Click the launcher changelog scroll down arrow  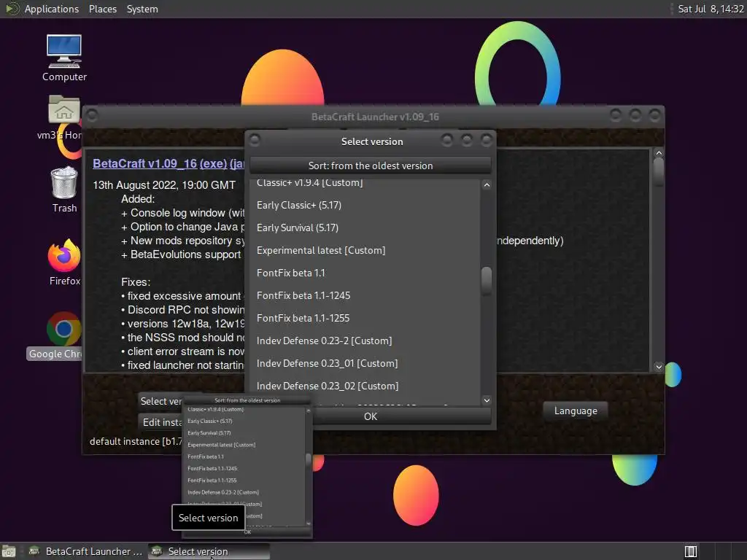(x=659, y=367)
